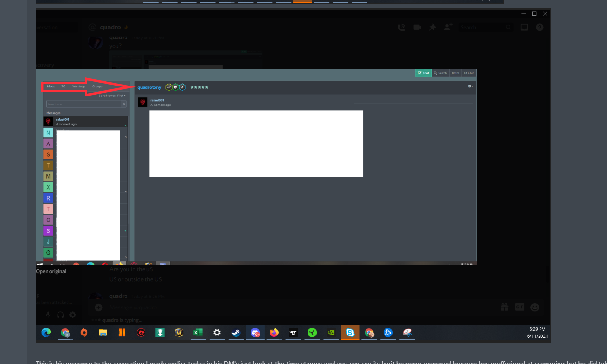Screen dimensions: 607x364
Task: Switch to the Inbox tab
Action: (x=51, y=86)
